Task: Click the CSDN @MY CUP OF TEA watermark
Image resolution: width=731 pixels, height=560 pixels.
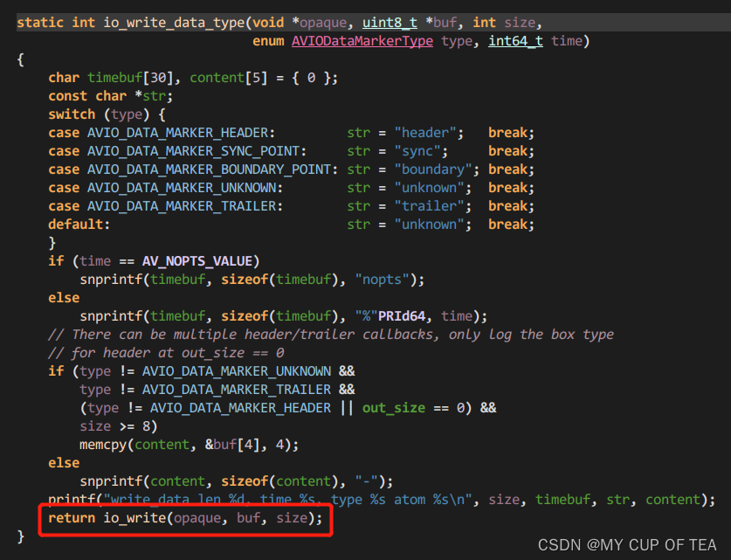Action: point(627,544)
